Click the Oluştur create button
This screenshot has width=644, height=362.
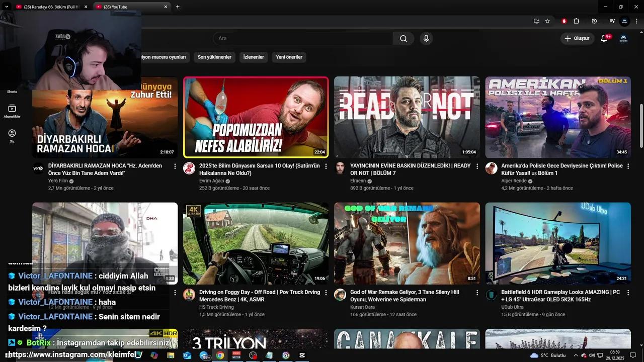pyautogui.click(x=577, y=39)
